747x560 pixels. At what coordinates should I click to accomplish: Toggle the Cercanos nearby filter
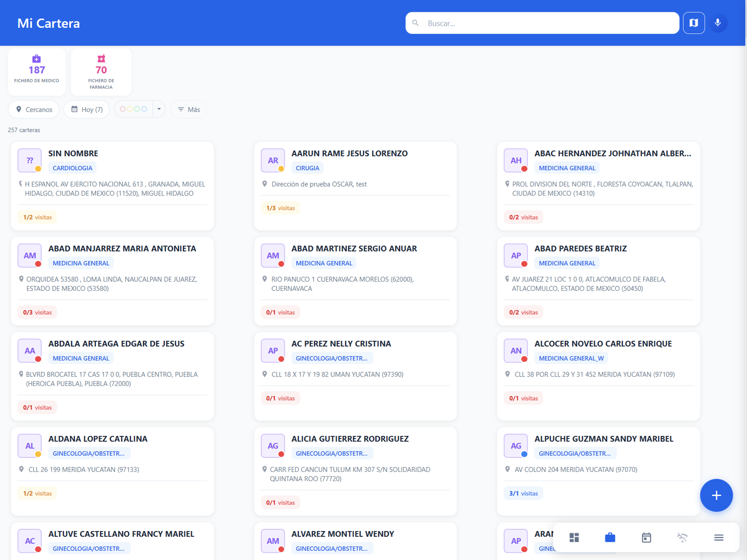pos(33,109)
